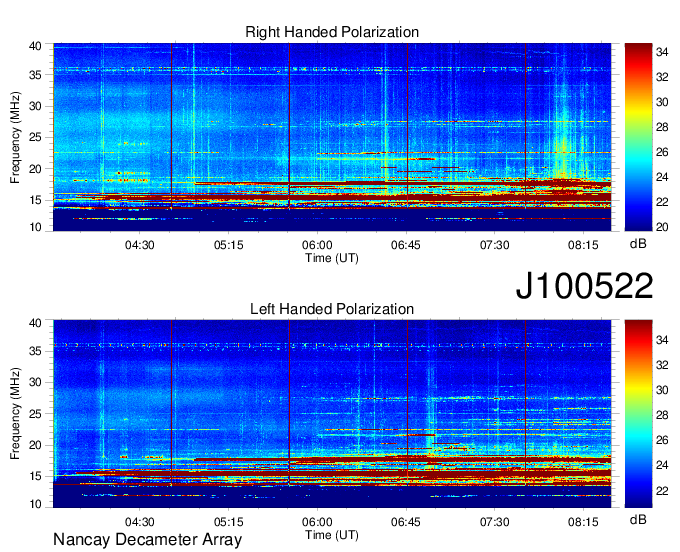Click "24" on the right-handed colorbar scale
Image resolution: width=680 pixels, height=552 pixels.
tap(662, 177)
